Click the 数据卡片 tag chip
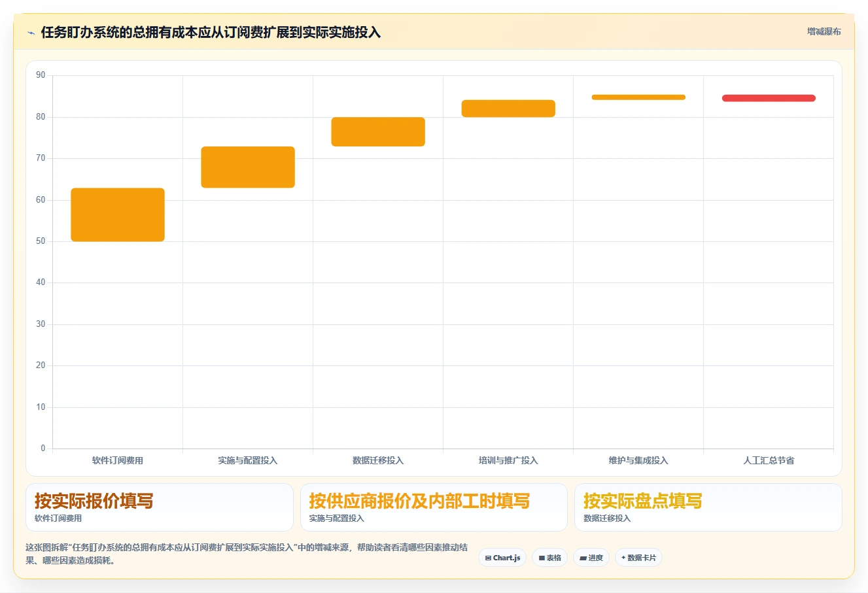Viewport: 868px width, 593px height. [638, 558]
